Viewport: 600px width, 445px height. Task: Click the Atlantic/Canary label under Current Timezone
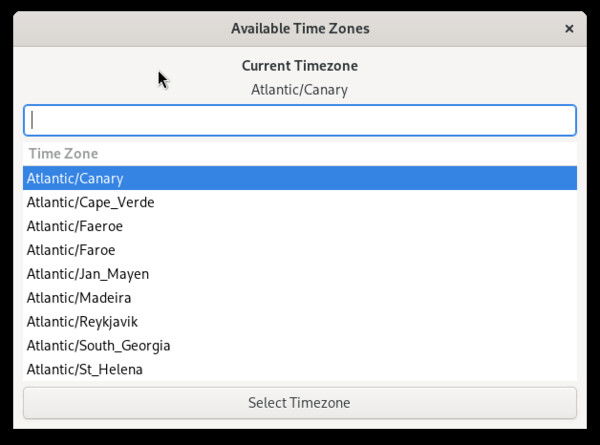(x=300, y=90)
